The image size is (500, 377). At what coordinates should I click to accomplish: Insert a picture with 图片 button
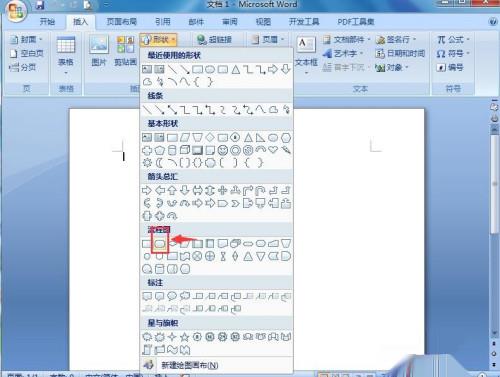coord(99,51)
